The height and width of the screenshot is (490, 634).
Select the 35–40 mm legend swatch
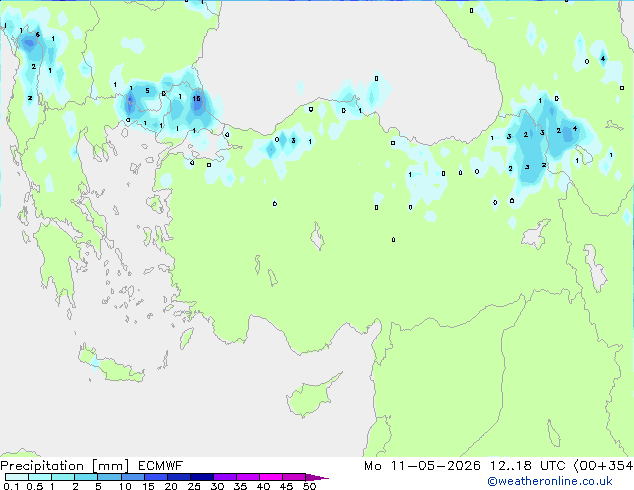pyautogui.click(x=248, y=477)
